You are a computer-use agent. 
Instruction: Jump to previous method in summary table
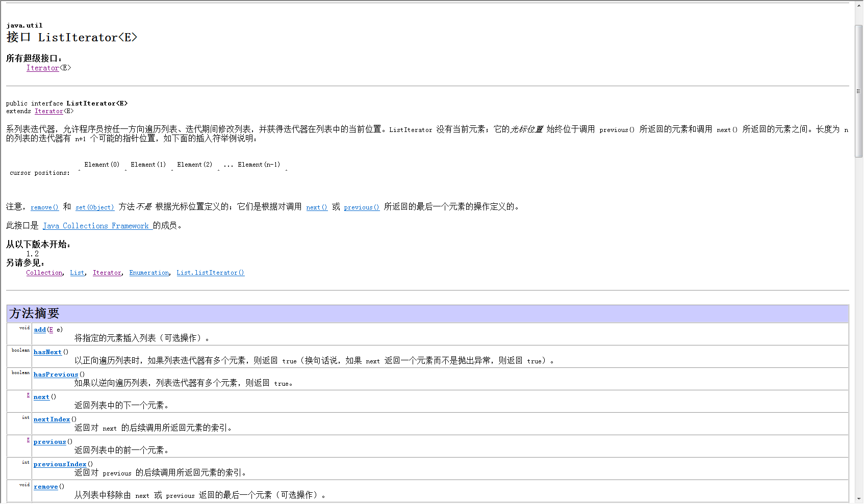49,442
